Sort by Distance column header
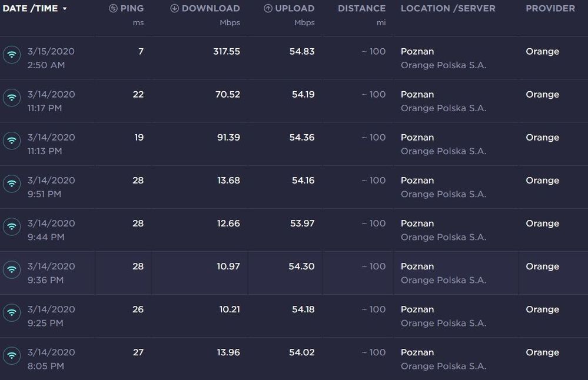 point(361,9)
